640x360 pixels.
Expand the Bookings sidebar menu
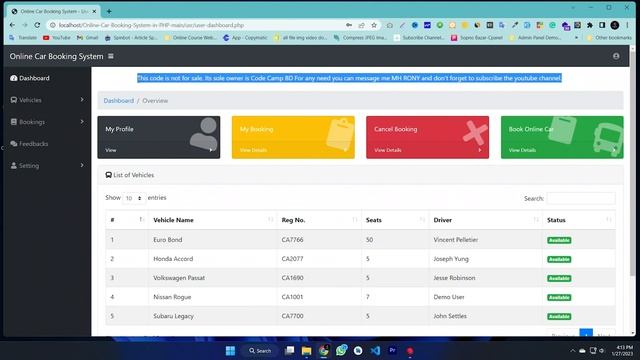[x=47, y=122]
